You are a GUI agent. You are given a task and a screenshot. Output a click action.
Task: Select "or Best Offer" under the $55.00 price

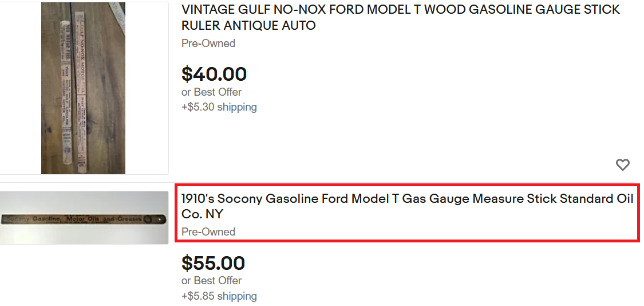(x=211, y=281)
